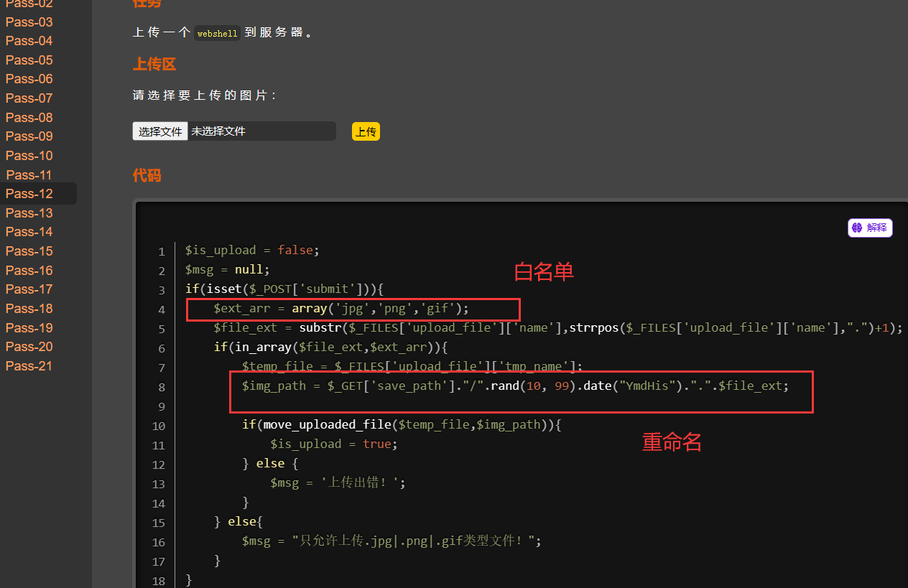Select the highlighted Pass-12 item
The height and width of the screenshot is (588, 908).
tap(29, 194)
